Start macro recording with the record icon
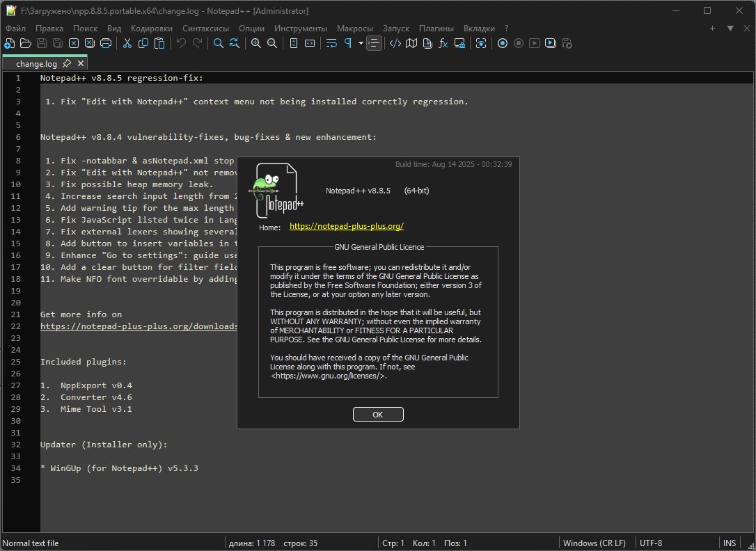 click(x=503, y=43)
